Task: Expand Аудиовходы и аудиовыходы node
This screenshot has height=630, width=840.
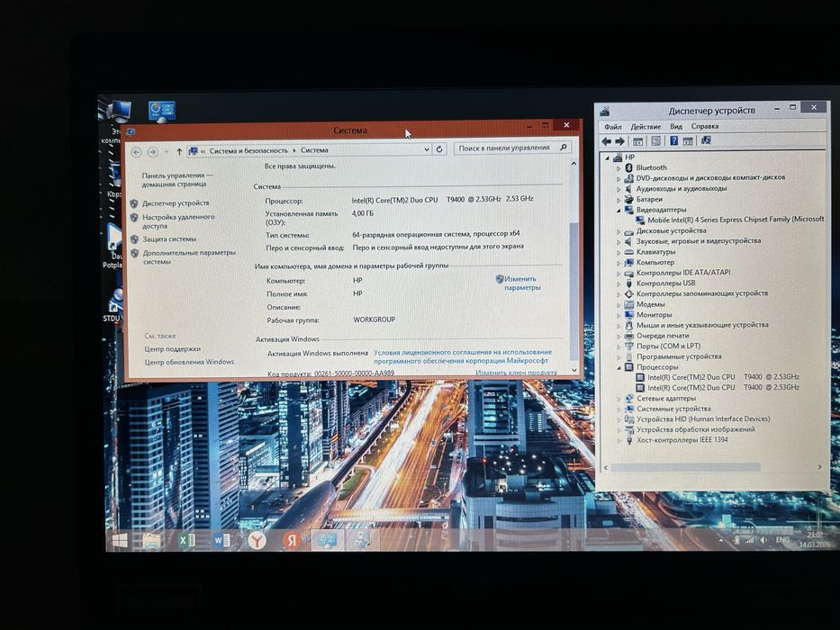Action: pyautogui.click(x=619, y=189)
